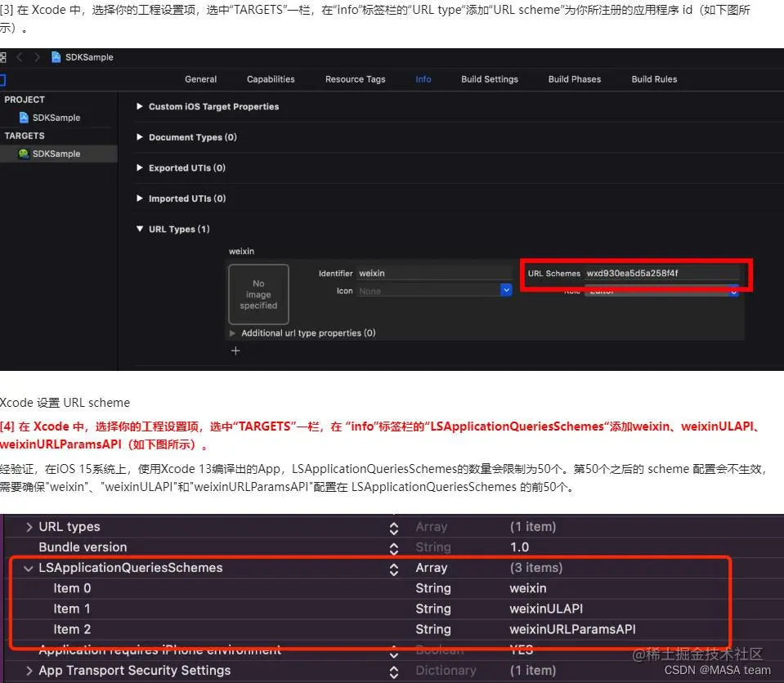Click the No image specified image well
784x683 pixels.
[258, 294]
